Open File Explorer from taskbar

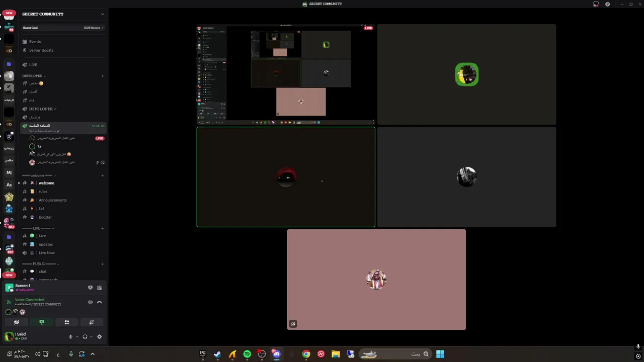336,354
